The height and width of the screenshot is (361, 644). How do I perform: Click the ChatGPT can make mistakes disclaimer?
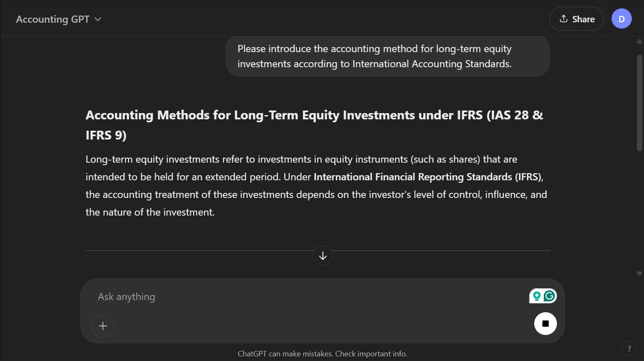coord(323,354)
